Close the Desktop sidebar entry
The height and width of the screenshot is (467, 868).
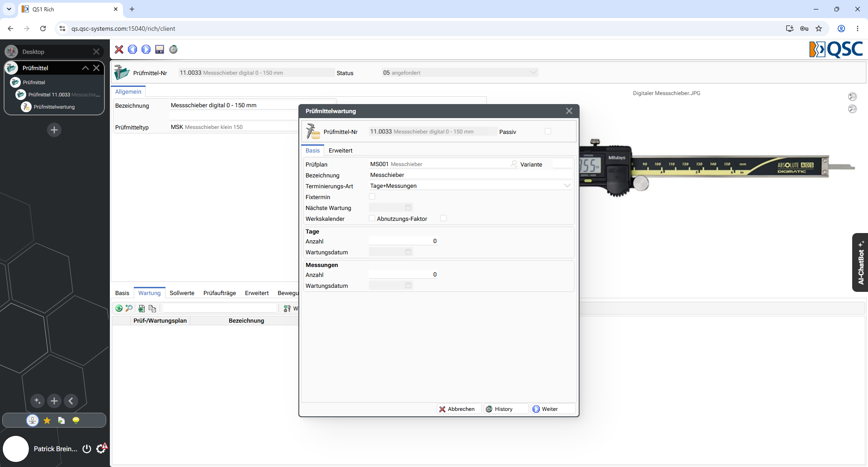pos(96,52)
